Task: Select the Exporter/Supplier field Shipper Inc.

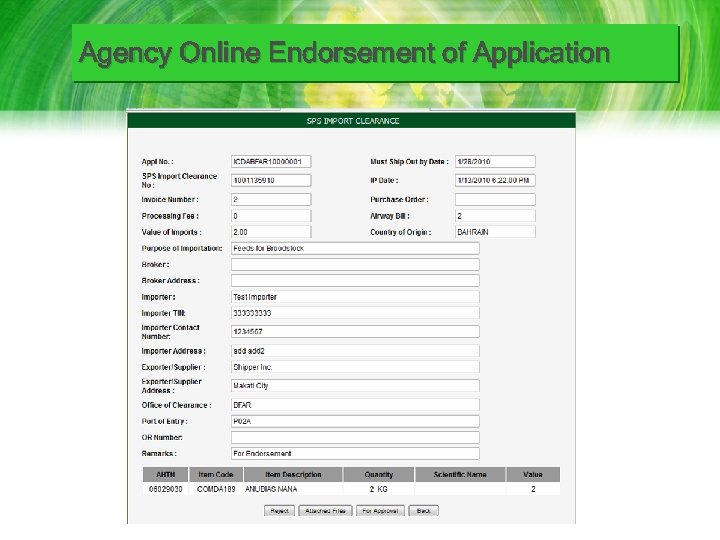Action: point(355,367)
